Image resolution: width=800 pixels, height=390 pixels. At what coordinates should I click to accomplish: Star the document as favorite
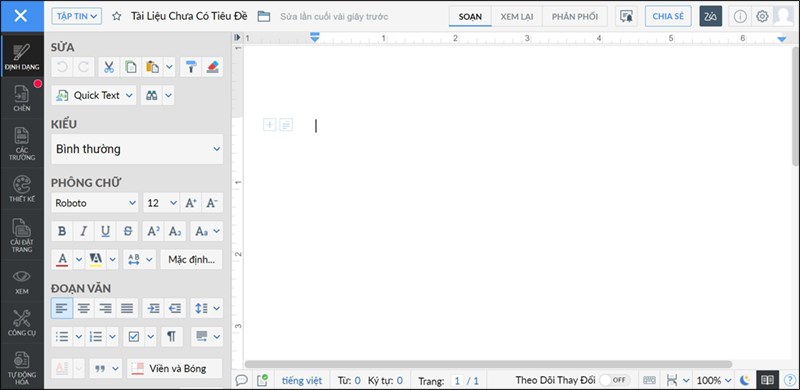117,16
